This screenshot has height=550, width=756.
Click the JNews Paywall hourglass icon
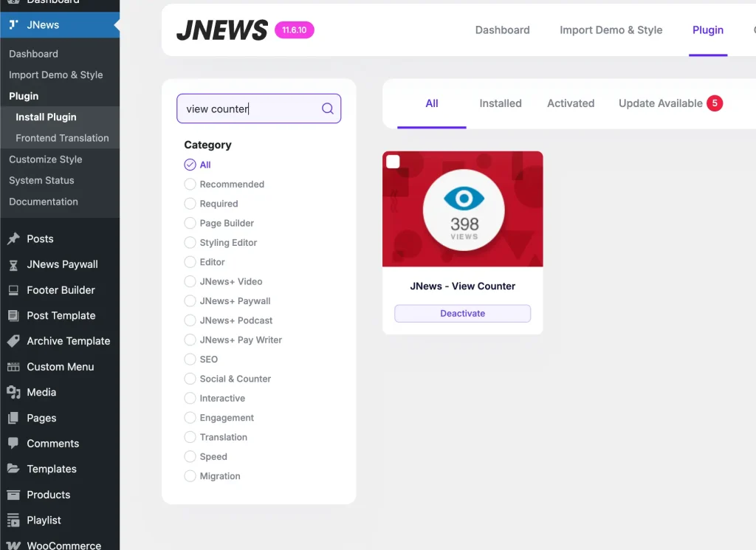coord(13,264)
